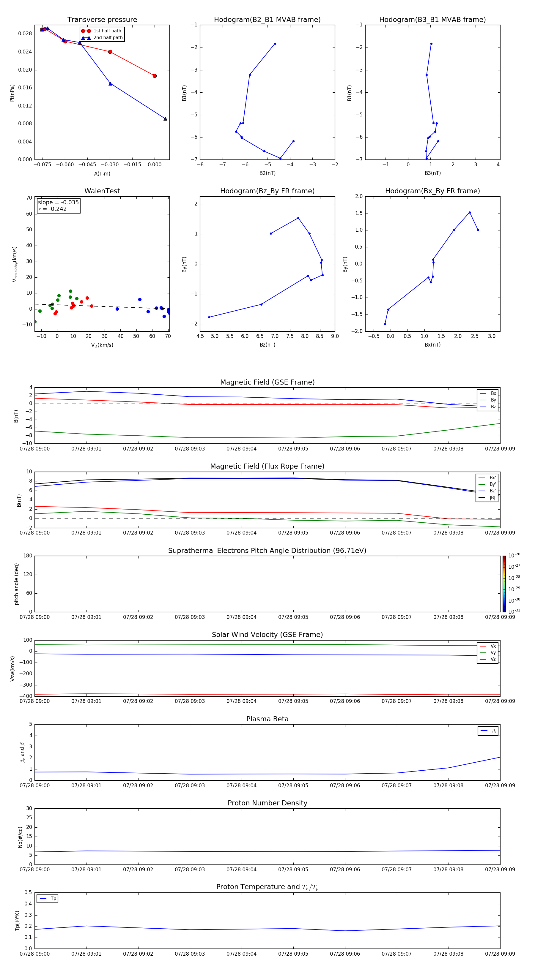Image resolution: width=535 pixels, height=980 pixels.
Task: Click the 'A(T·m)' x-axis label
Action: (x=102, y=173)
